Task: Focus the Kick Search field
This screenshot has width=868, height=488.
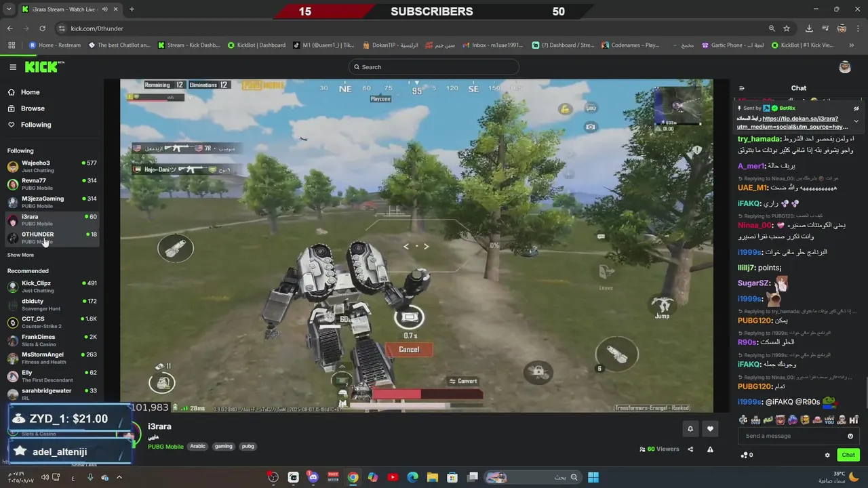Action: coord(434,67)
